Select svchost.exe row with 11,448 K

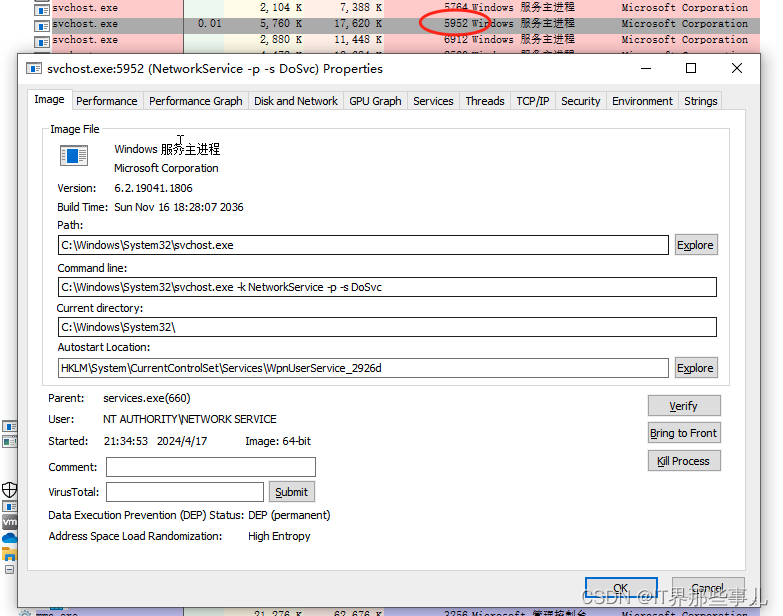click(397, 39)
